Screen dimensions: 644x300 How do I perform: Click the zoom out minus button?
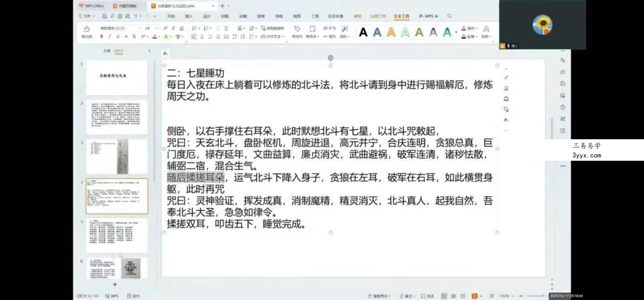(x=521, y=296)
